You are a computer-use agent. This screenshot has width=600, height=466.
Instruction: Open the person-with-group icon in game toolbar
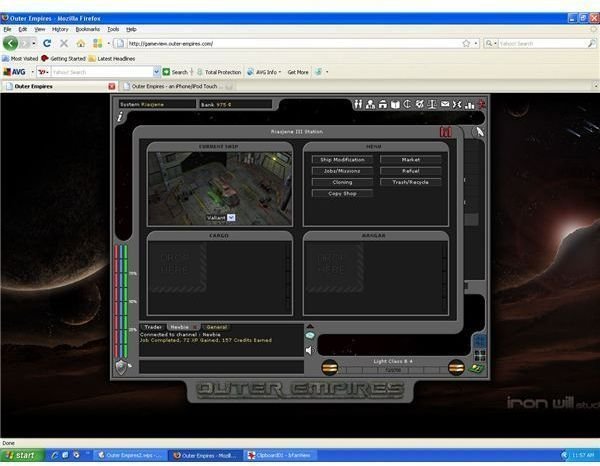click(x=370, y=104)
